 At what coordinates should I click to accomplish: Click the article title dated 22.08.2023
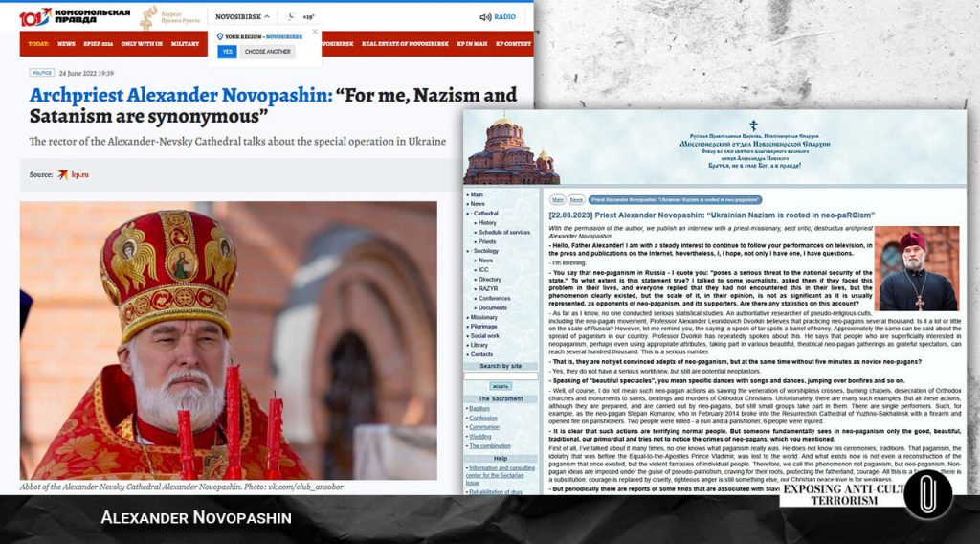point(711,215)
